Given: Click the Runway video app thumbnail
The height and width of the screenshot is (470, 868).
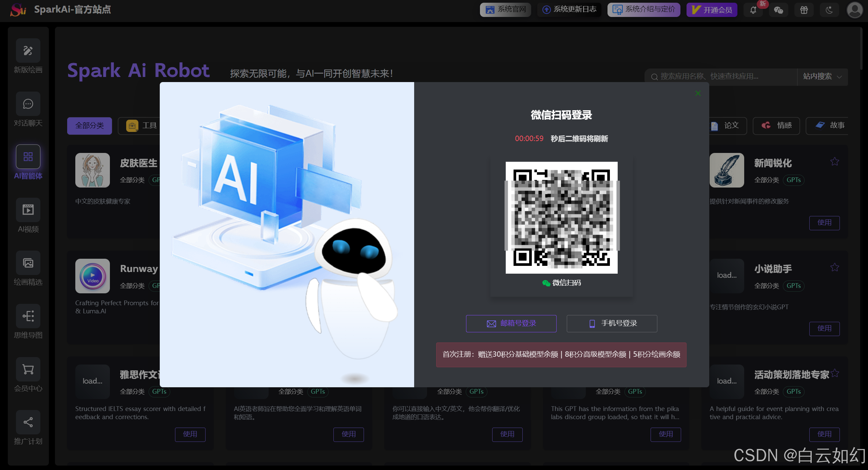Looking at the screenshot, I should click(x=93, y=276).
